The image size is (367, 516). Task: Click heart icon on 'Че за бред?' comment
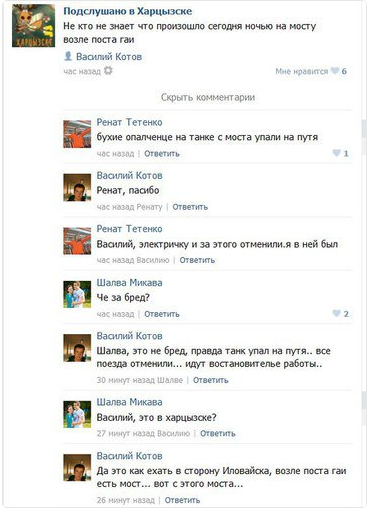[337, 313]
